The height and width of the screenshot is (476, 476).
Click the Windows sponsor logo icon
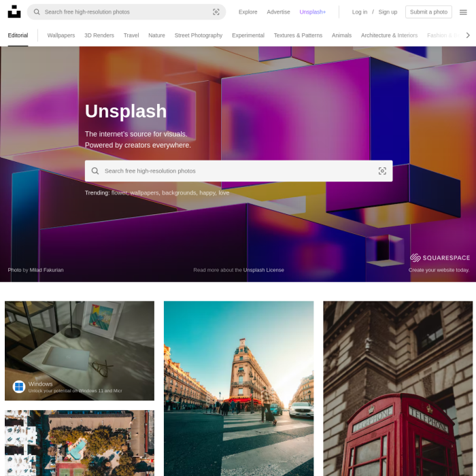pos(19,387)
